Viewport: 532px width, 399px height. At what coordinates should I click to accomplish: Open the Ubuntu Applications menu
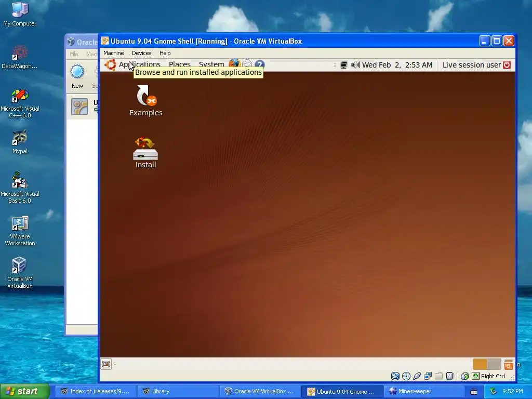139,64
